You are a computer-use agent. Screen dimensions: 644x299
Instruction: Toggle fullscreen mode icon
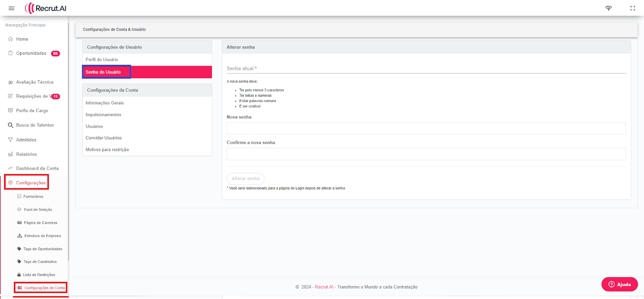point(633,8)
